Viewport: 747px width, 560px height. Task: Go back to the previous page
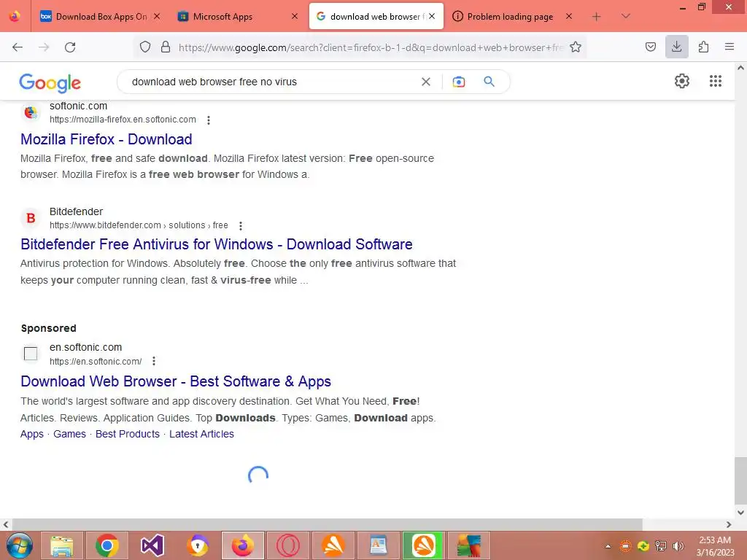pos(18,47)
